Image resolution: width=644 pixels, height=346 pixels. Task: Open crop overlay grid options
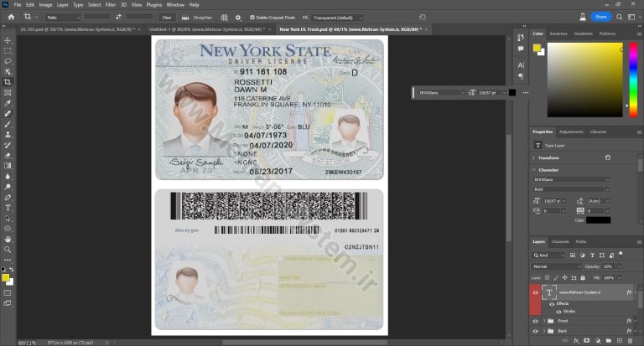224,18
